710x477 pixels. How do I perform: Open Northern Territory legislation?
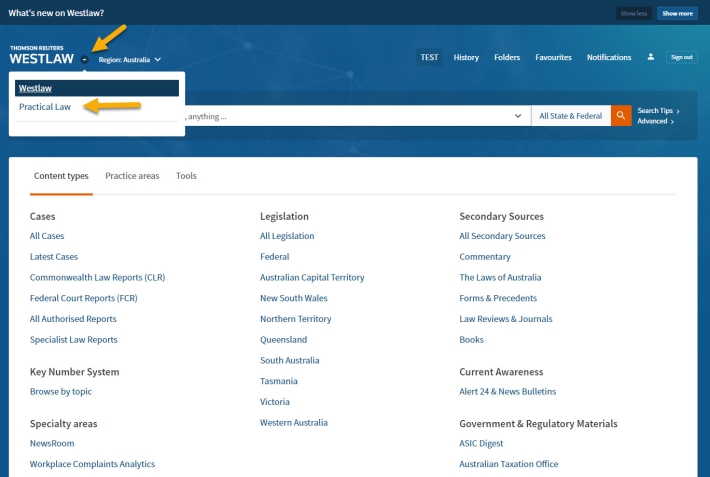point(296,319)
